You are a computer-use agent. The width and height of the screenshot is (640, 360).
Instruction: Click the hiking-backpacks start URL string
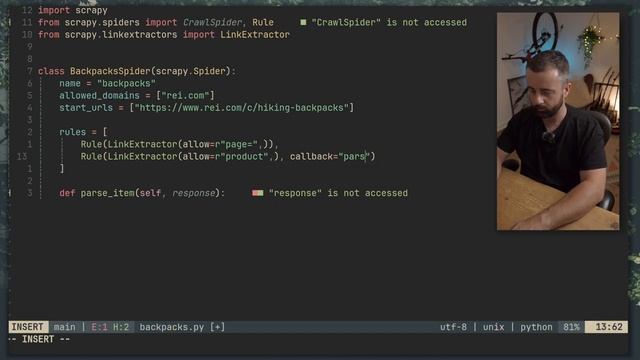pyautogui.click(x=242, y=108)
